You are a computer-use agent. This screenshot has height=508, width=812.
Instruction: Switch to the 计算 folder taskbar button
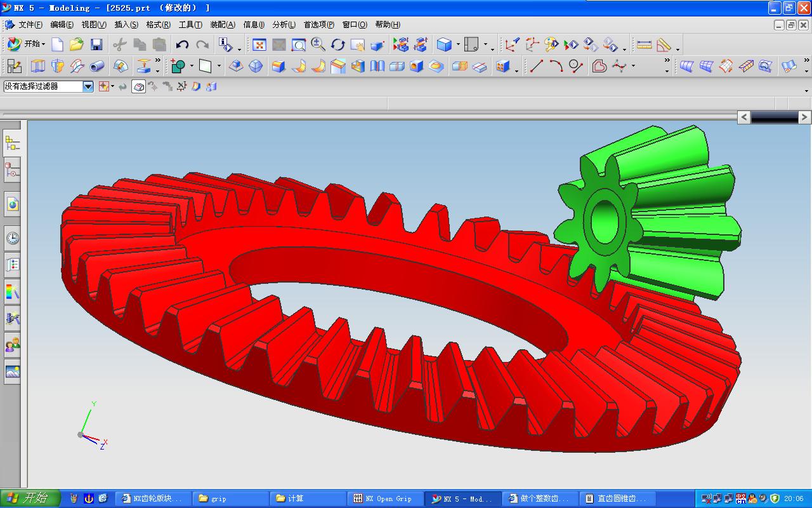click(309, 498)
